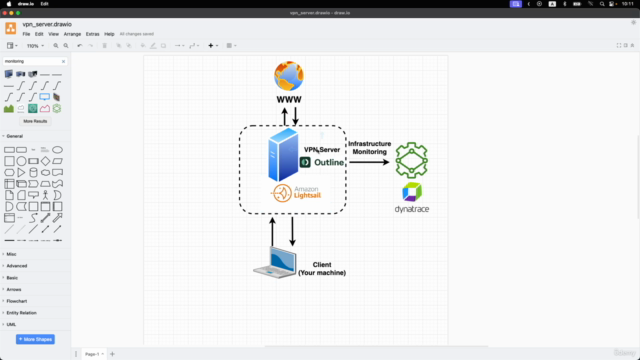Select the hexagon shape in General
Viewport: 640px width, 360px height.
pos(9,172)
